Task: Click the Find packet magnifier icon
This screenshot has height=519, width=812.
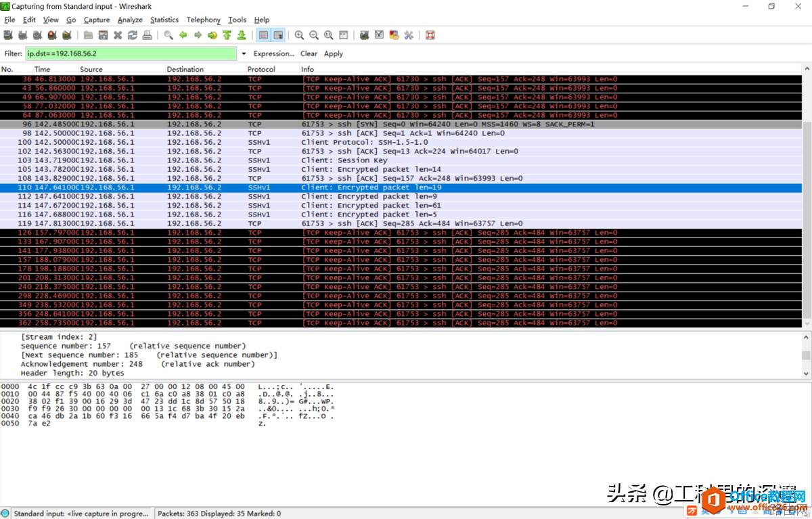Action: point(168,35)
